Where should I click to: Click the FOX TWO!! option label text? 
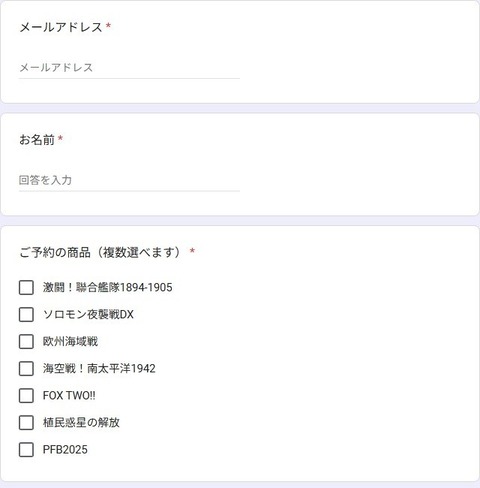point(69,396)
